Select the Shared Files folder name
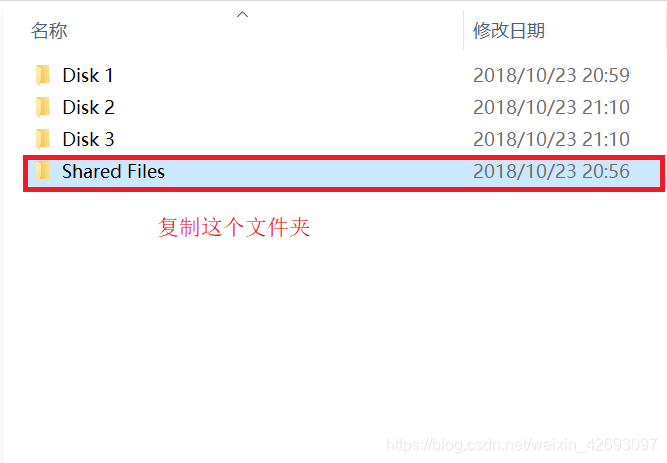Viewport: 667px width, 463px height. (x=113, y=171)
